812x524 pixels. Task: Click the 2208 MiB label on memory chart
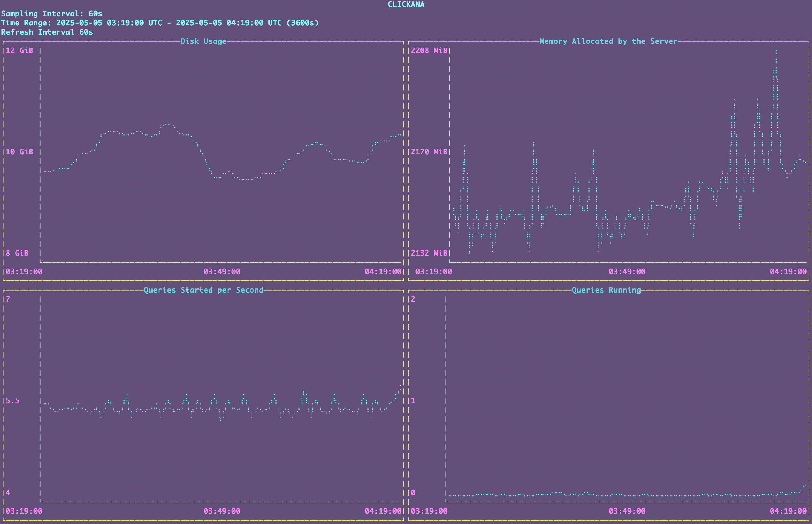point(429,50)
